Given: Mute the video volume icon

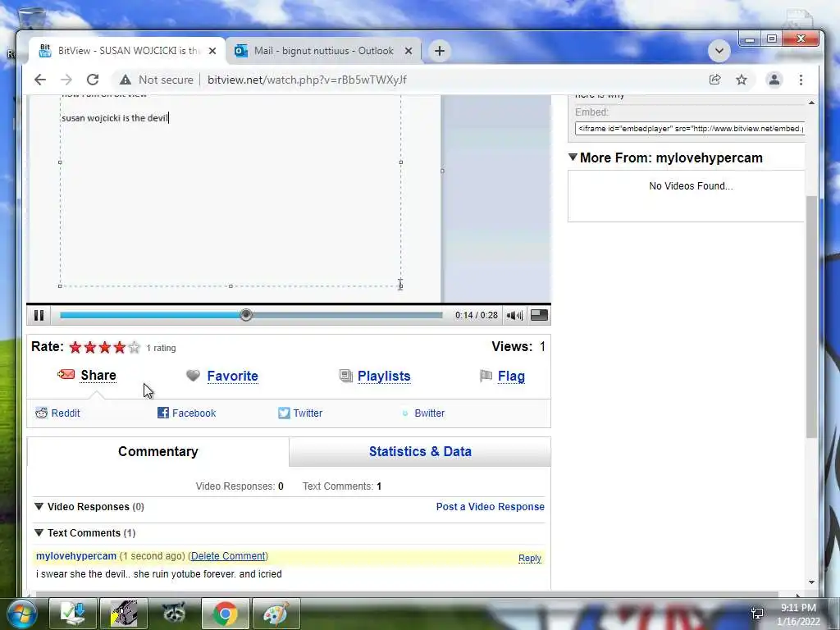Looking at the screenshot, I should point(515,315).
